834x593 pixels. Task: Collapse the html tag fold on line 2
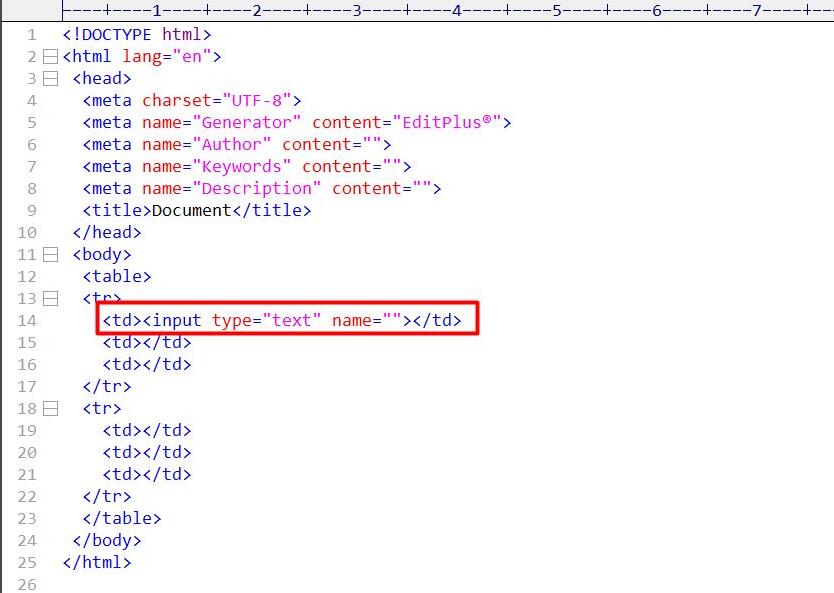point(50,56)
